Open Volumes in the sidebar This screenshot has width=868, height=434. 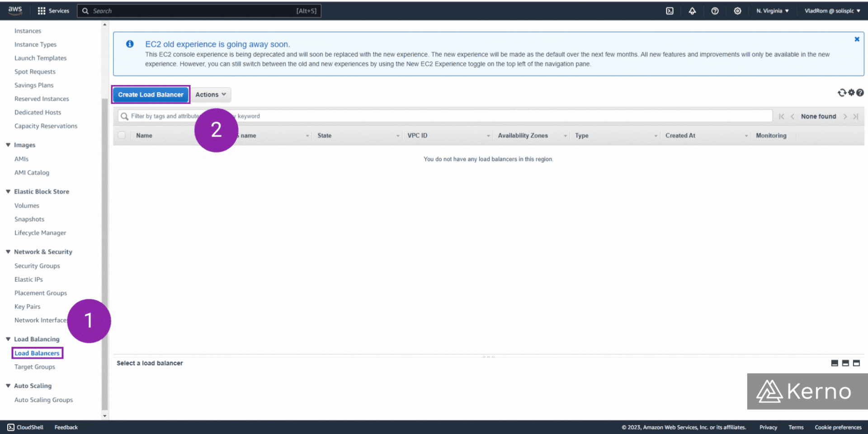point(27,205)
